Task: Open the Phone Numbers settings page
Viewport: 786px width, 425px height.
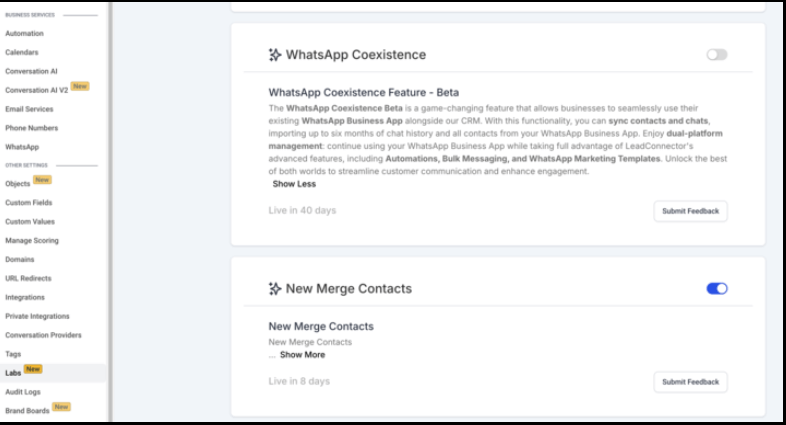Action: 32,128
